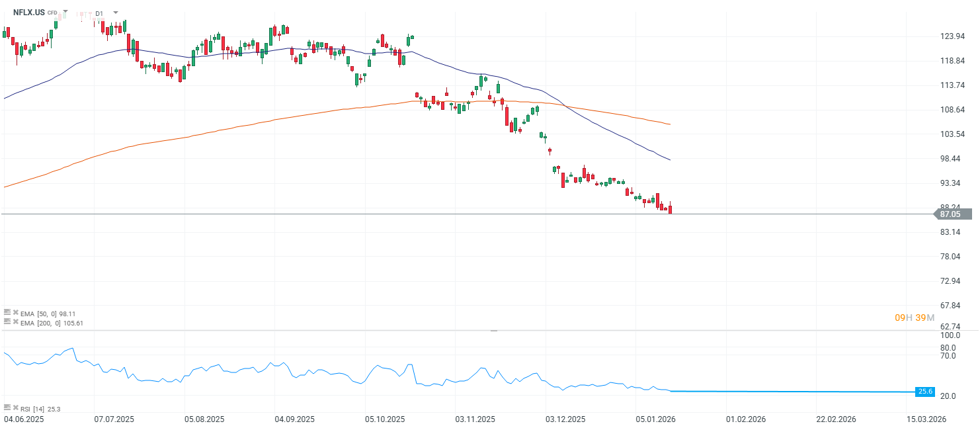Click the 09H 39M candle countdown timer
Image resolution: width=980 pixels, height=430 pixels.
click(x=914, y=318)
